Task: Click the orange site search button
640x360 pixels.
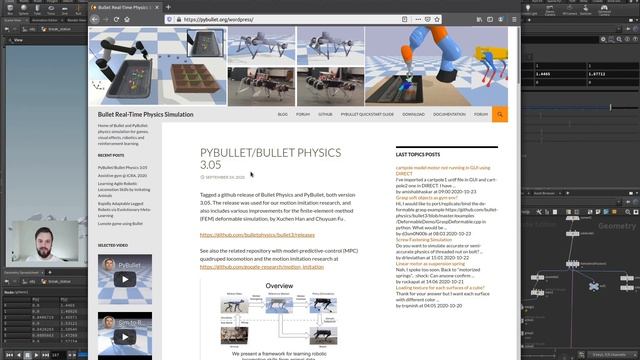Action: 500,115
